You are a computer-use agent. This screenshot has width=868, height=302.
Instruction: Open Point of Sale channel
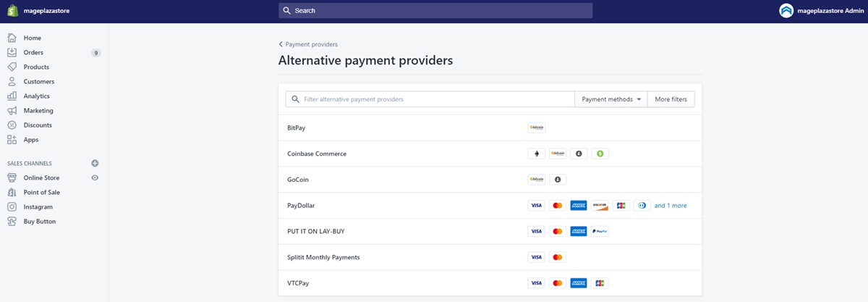(x=42, y=192)
